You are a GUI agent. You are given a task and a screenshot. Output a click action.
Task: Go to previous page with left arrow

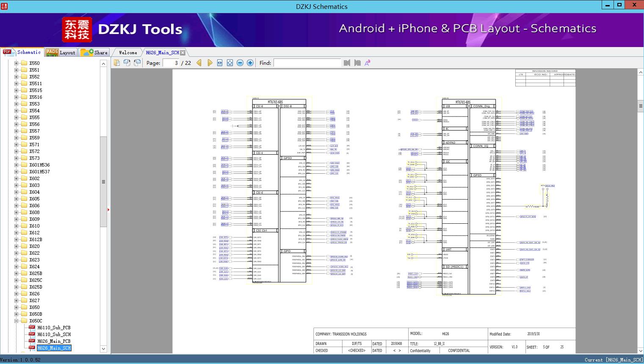tap(199, 63)
